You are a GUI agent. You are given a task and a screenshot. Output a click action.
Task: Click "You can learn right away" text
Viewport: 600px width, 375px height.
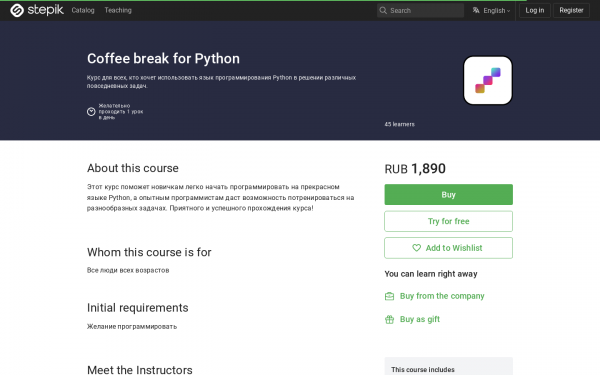tap(431, 274)
